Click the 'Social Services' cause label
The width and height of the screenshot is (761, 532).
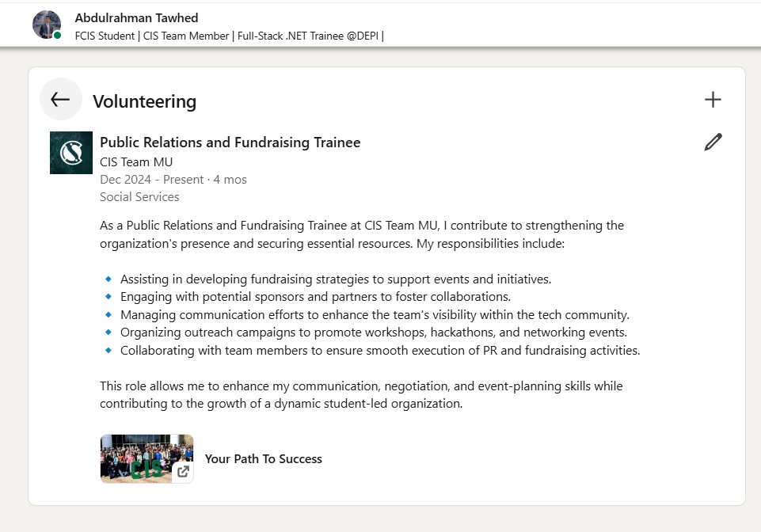point(140,197)
